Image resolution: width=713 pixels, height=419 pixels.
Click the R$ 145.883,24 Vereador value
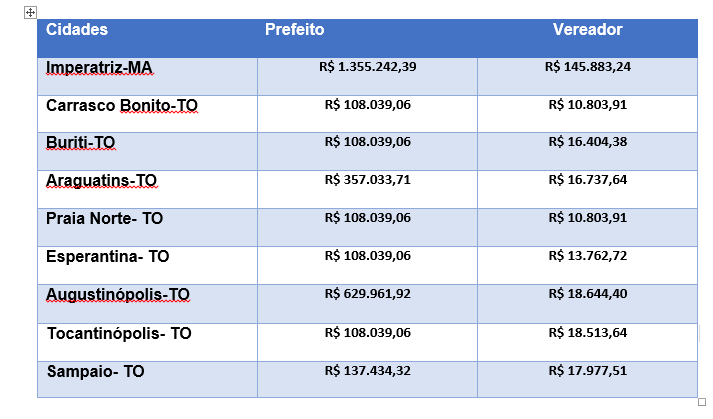(x=588, y=66)
